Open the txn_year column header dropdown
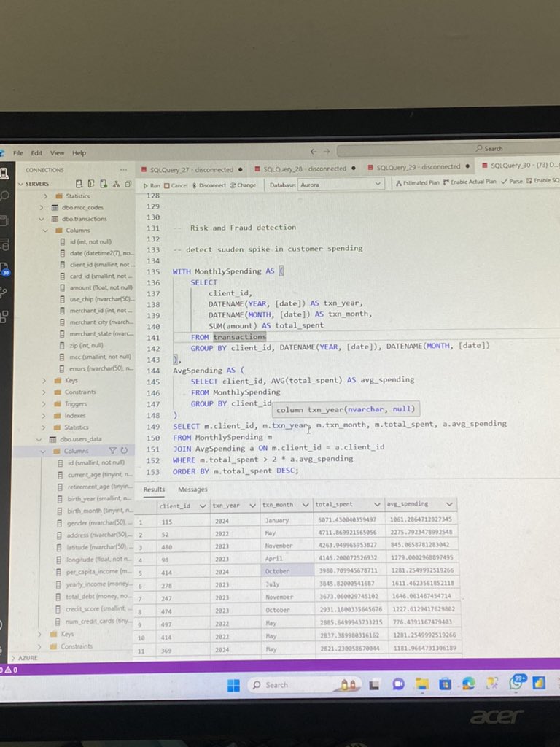 click(253, 506)
